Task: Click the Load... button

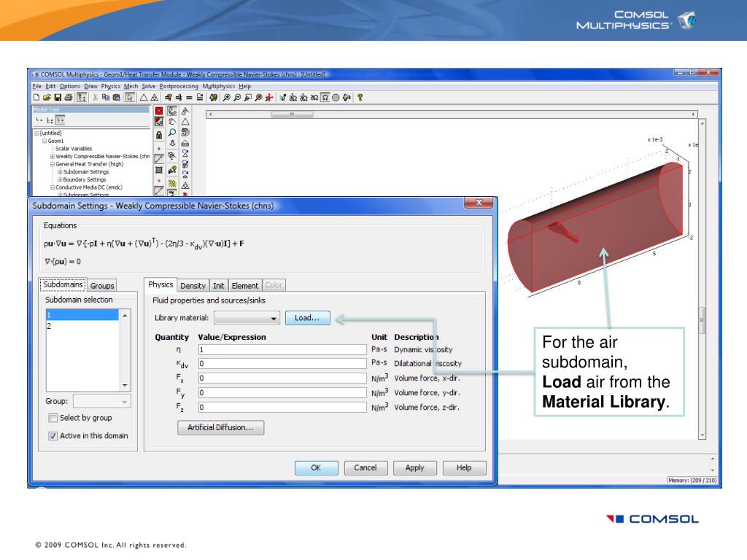Action: [307, 318]
